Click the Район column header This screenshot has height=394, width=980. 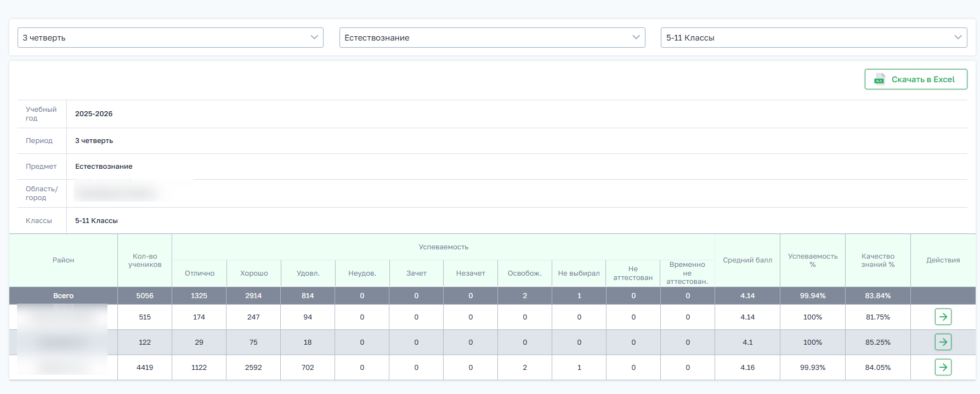[x=64, y=260]
